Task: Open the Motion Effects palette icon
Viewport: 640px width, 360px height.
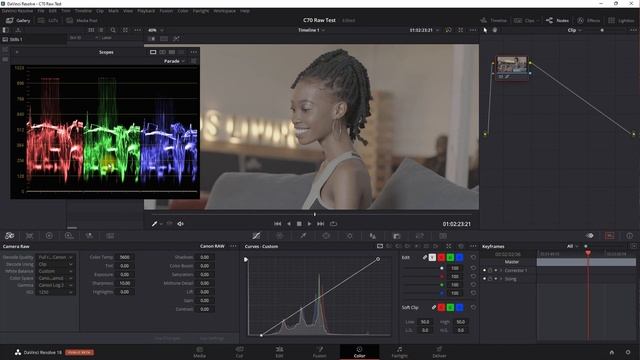Action: click(x=110, y=236)
